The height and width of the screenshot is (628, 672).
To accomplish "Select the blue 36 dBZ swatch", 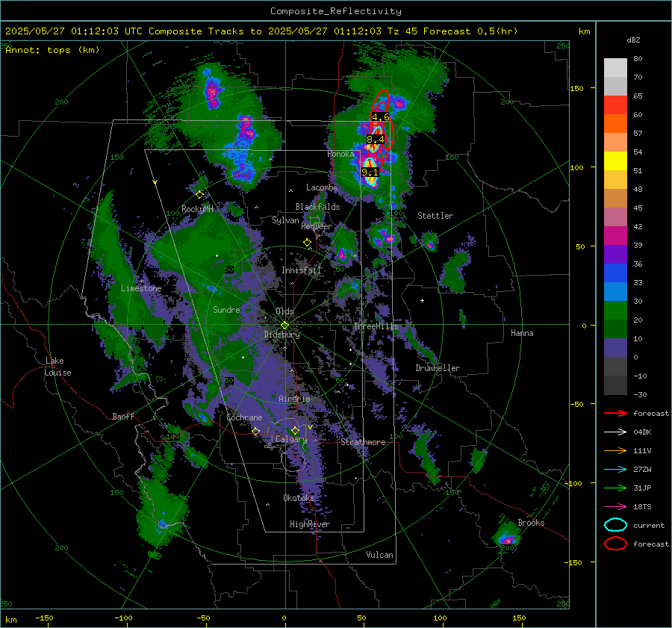I will coord(615,273).
